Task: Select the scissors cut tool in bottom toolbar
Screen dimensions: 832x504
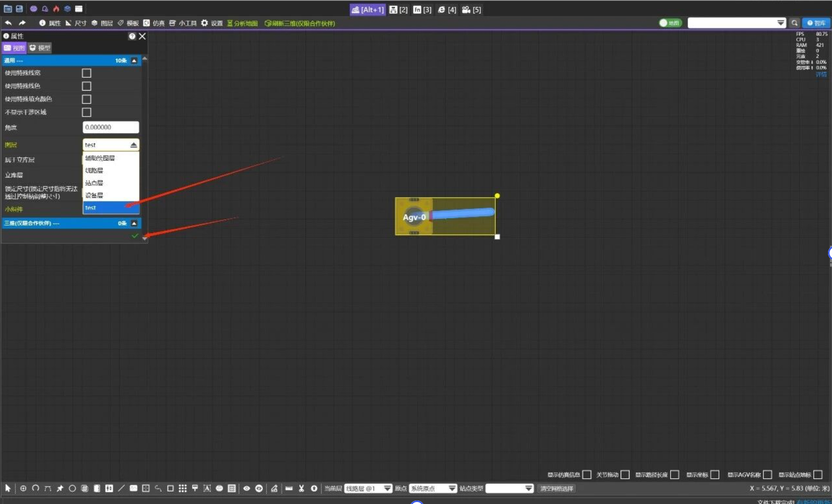Action: [301, 489]
